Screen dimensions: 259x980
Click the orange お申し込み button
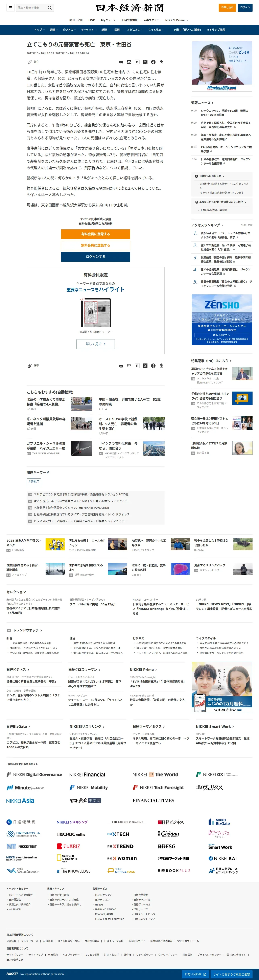227,8
